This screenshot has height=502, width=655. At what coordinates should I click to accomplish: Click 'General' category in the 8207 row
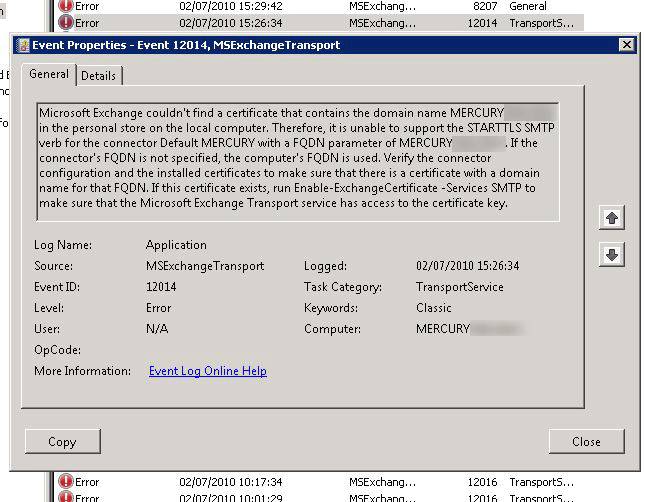(x=528, y=6)
